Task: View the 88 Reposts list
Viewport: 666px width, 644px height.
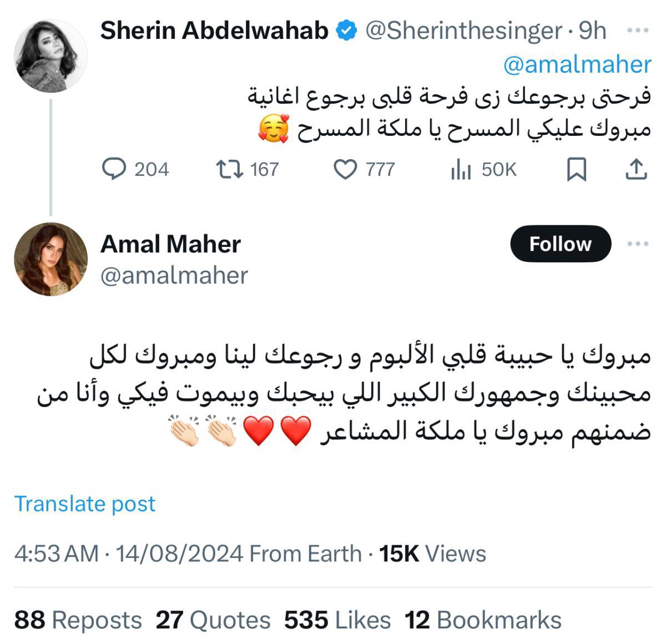Action: (78, 620)
